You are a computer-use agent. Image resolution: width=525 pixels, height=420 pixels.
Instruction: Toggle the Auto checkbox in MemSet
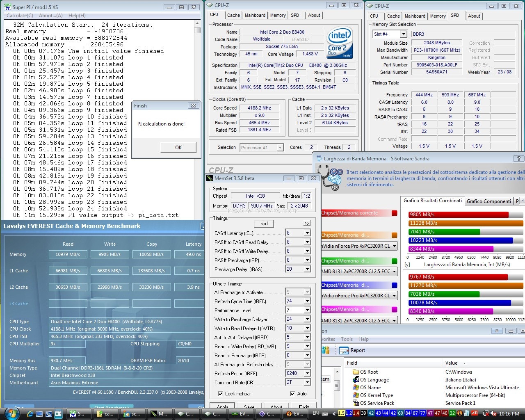[x=292, y=394]
